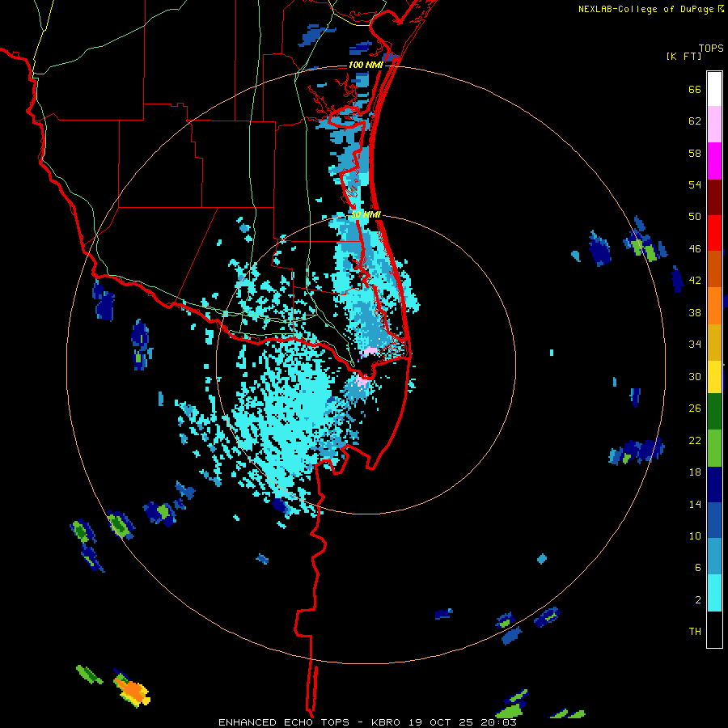Image resolution: width=728 pixels, height=728 pixels.
Task: Pick the medium blue legend swatch
Action: coord(714,520)
